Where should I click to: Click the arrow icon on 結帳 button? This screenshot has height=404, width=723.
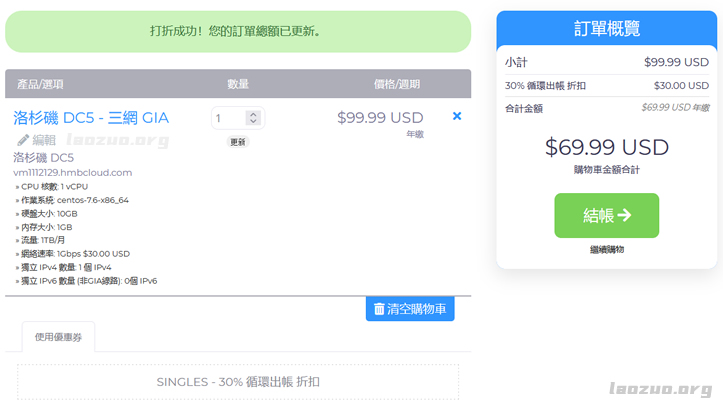click(624, 215)
